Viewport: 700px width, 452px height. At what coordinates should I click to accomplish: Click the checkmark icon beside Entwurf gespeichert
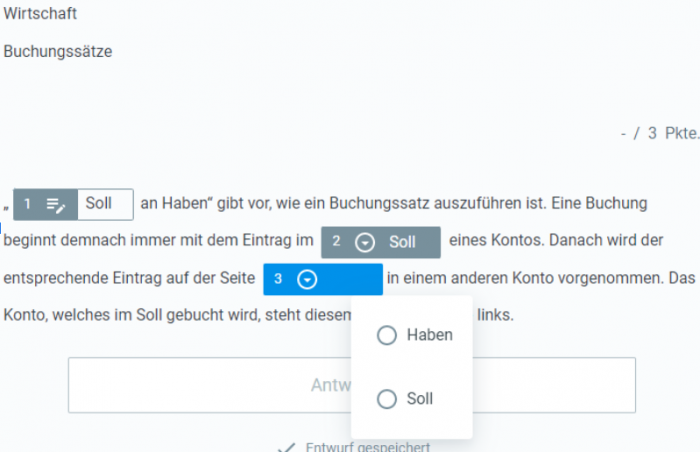(x=286, y=447)
